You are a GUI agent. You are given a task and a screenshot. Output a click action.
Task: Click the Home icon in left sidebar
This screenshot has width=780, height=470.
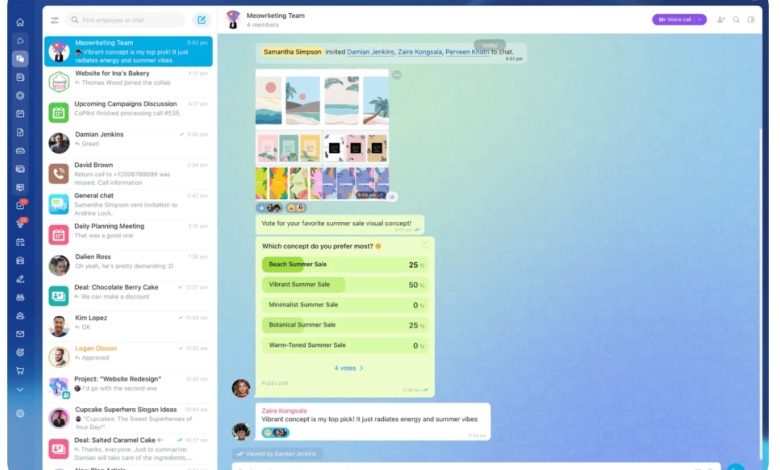tap(20, 22)
